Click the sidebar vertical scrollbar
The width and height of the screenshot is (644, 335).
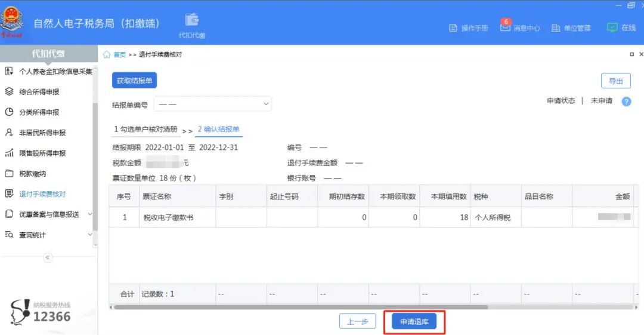(95, 167)
